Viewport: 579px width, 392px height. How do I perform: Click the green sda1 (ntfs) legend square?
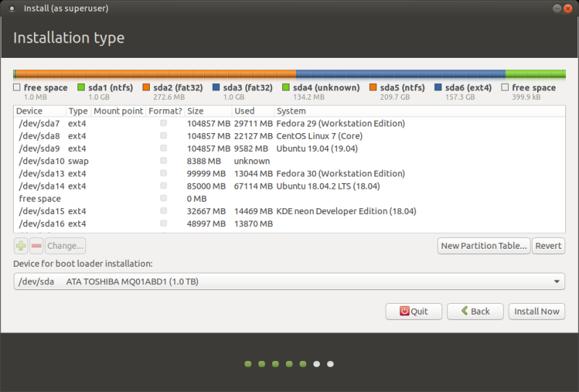pos(81,88)
